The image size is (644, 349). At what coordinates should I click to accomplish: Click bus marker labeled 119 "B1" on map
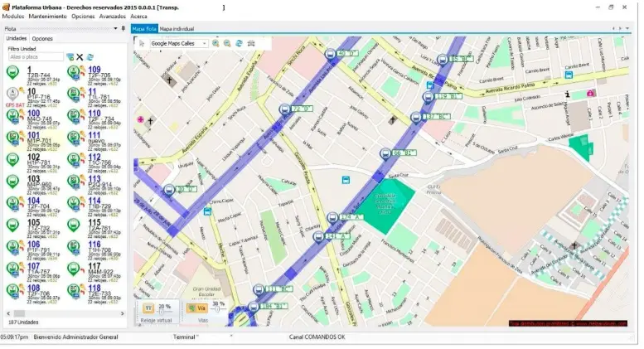point(428,97)
